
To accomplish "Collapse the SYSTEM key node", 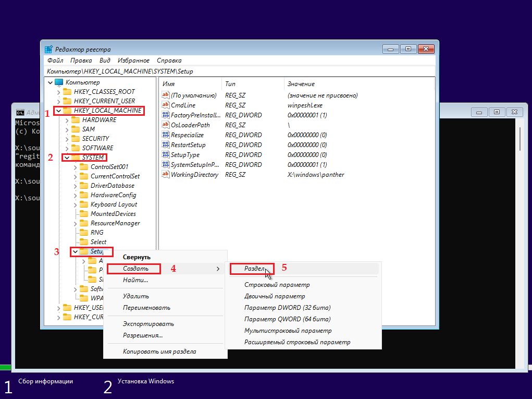I will 67,158.
